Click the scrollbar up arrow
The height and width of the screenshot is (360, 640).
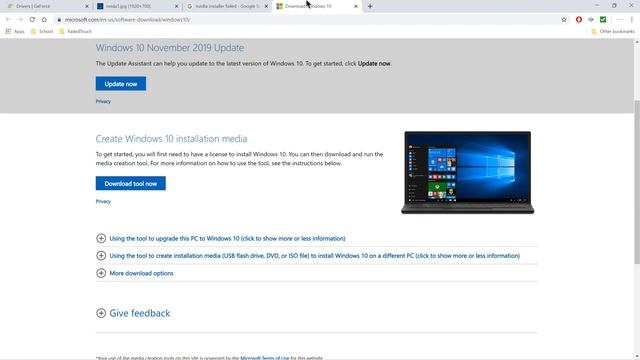(x=637, y=42)
